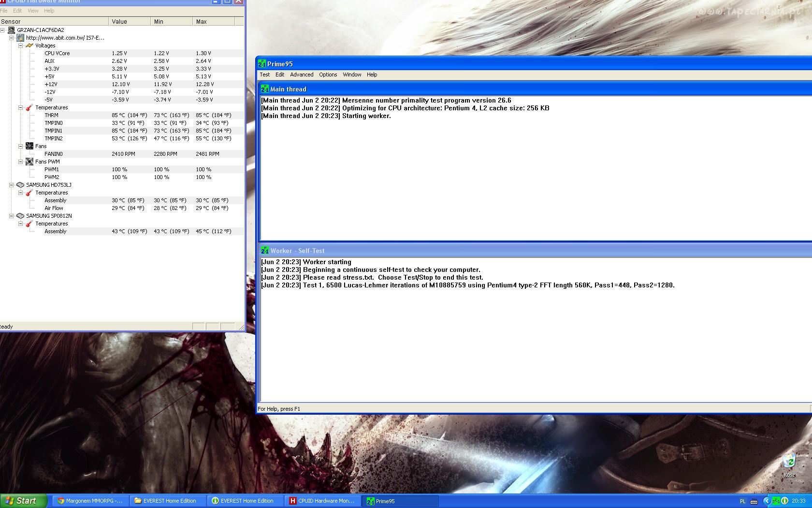Click the Sensor column header
This screenshot has width=812, height=508.
pos(54,21)
